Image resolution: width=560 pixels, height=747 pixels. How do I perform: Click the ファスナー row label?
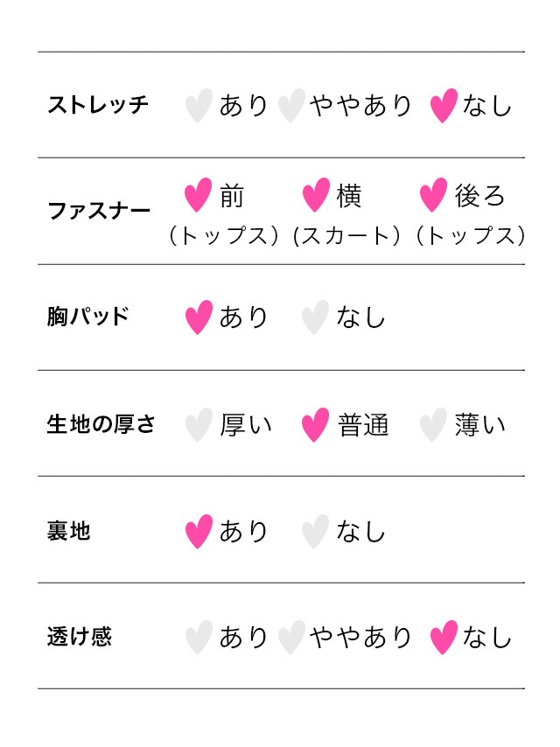click(98, 211)
